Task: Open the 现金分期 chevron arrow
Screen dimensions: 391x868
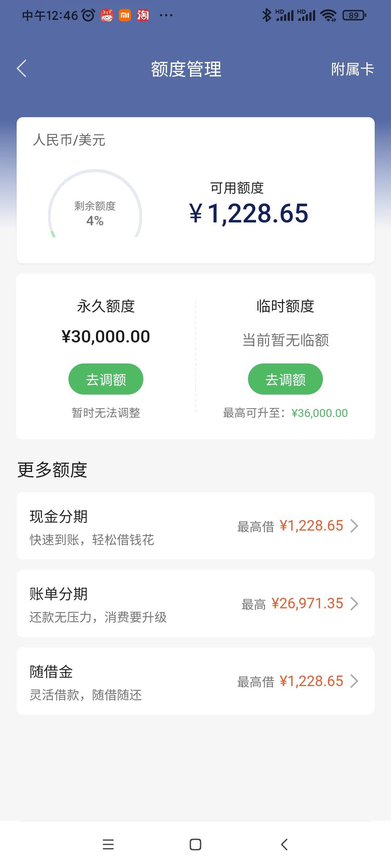Action: pyautogui.click(x=354, y=526)
